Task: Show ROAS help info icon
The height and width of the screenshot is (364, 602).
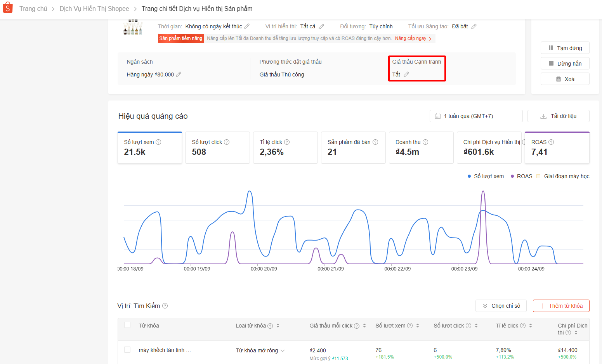Action: coord(551,142)
